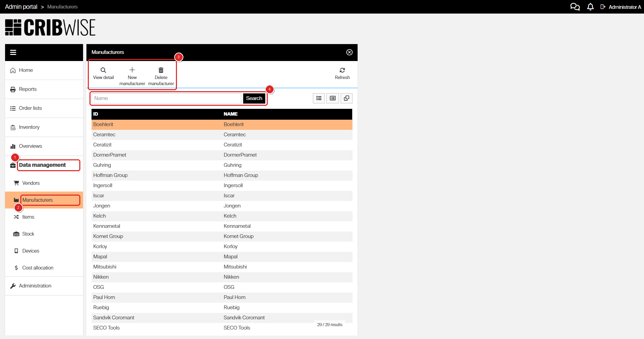644x339 pixels.
Task: Select Manufacturers submenu item
Action: tap(44, 200)
